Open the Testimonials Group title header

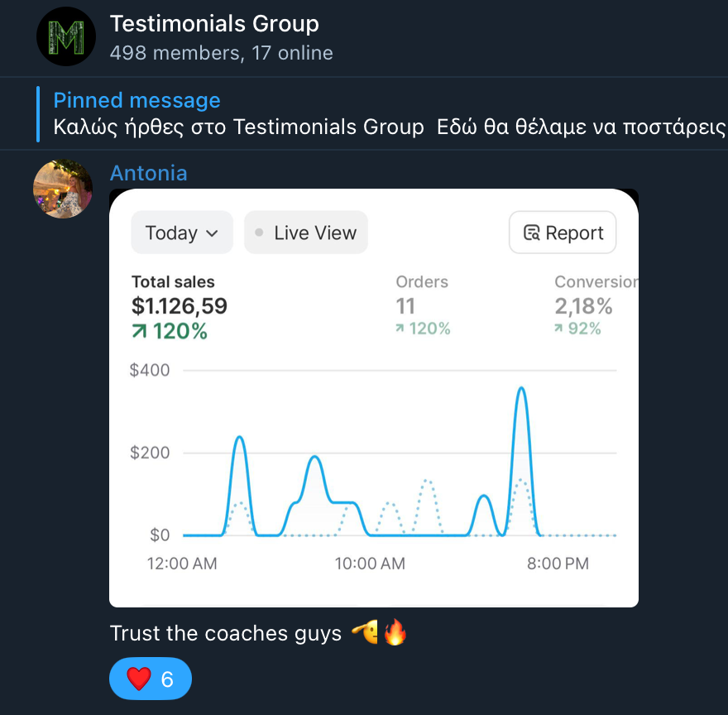214,24
